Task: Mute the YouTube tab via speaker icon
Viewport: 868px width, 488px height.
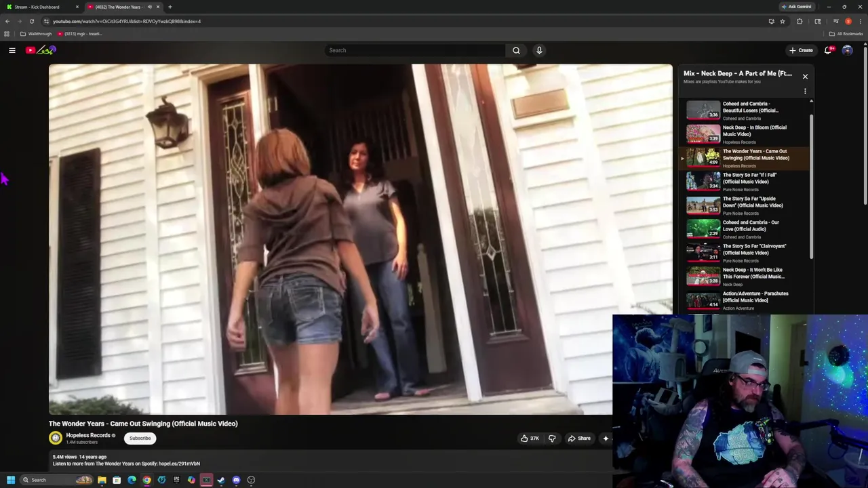Action: [149, 7]
